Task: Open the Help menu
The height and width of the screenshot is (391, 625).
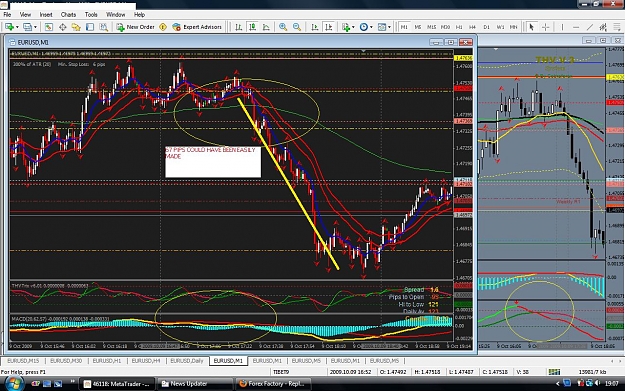Action: pos(139,14)
